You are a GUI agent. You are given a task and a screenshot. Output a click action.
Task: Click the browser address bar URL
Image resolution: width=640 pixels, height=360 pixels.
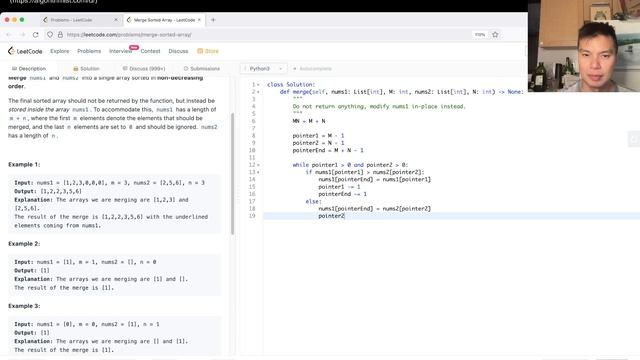click(x=129, y=35)
